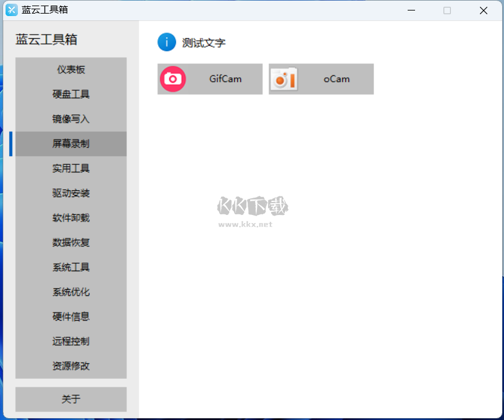Open the 仪表板 dashboard page
Viewport: 504px width, 420px height.
point(71,70)
